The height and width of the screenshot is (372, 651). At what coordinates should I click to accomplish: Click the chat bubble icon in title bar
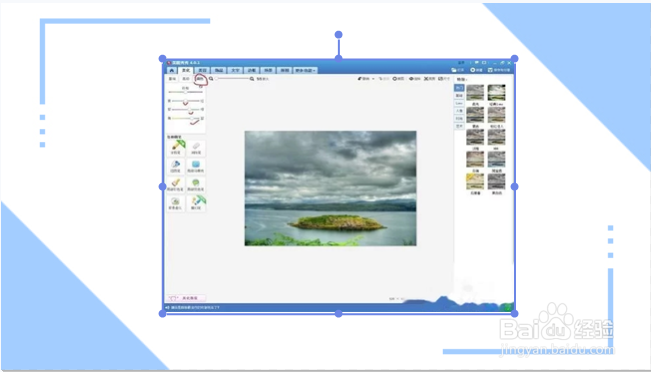477,63
